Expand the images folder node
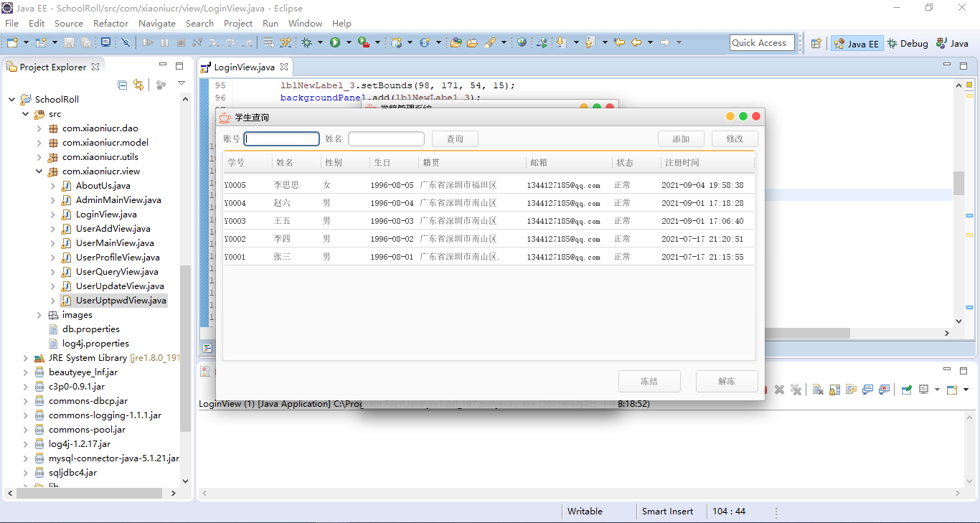This screenshot has height=523, width=980. 39,315
